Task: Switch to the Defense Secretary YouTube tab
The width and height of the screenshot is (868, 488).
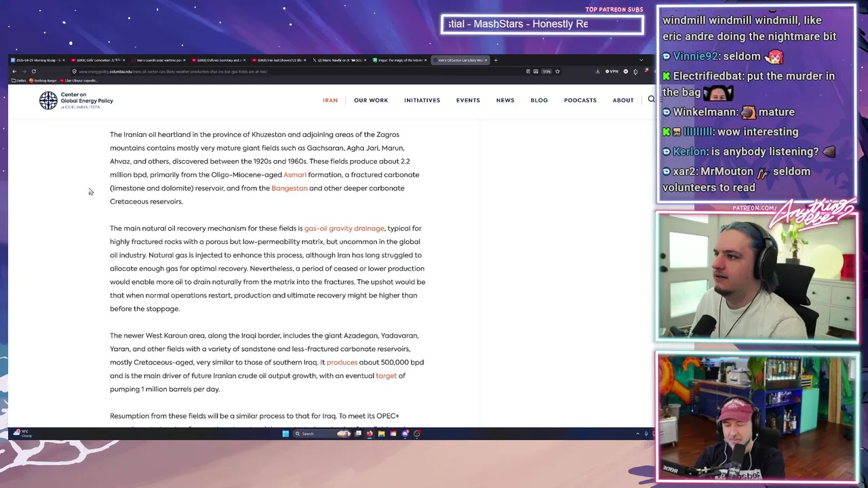Action: (x=220, y=60)
